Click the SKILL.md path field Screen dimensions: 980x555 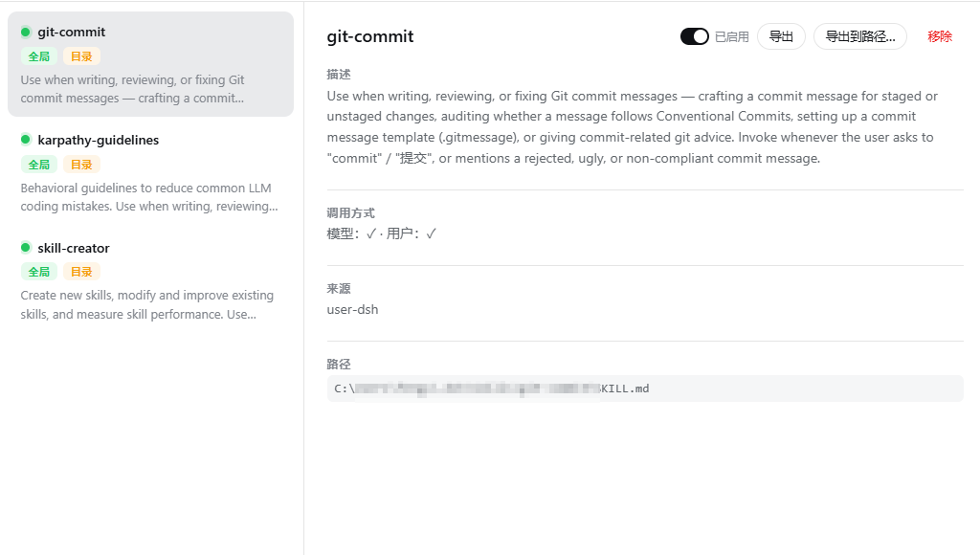[x=645, y=388]
